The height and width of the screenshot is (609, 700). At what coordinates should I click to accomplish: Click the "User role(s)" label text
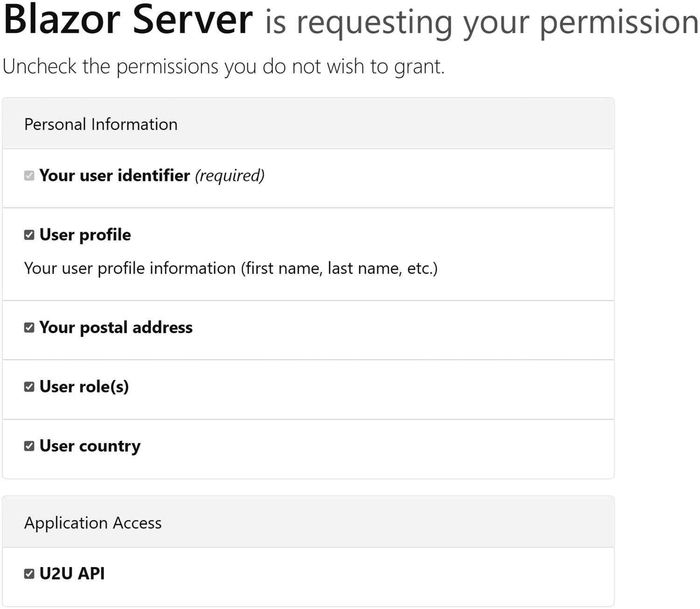(84, 387)
